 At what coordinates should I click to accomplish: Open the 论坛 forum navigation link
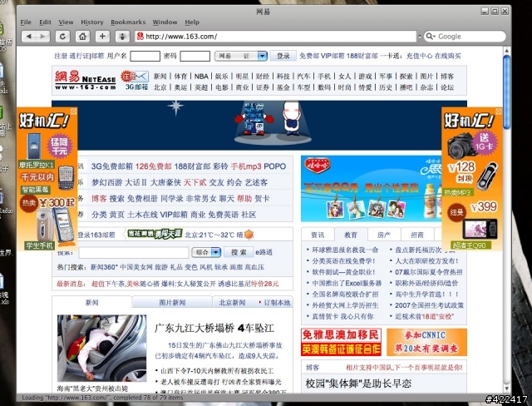447,87
